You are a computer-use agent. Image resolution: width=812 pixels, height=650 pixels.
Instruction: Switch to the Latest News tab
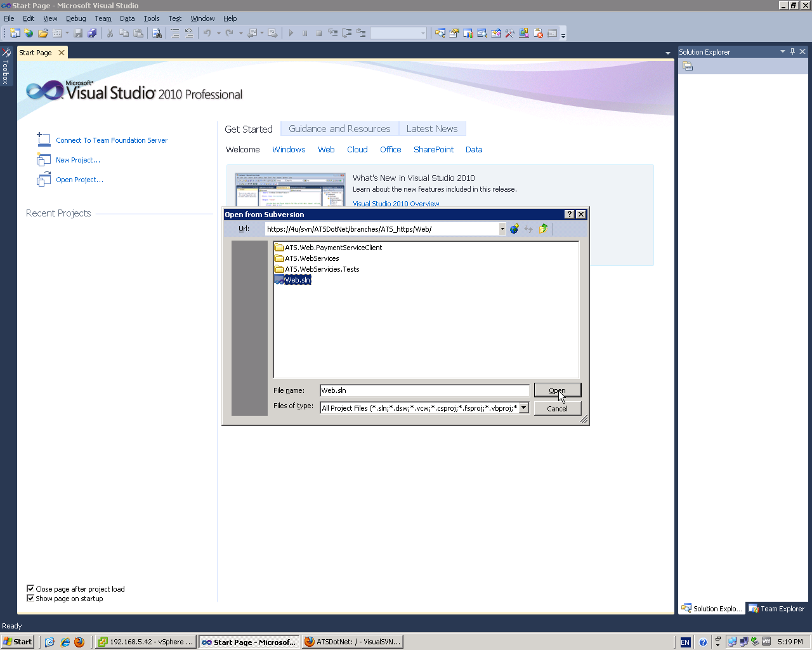(432, 129)
